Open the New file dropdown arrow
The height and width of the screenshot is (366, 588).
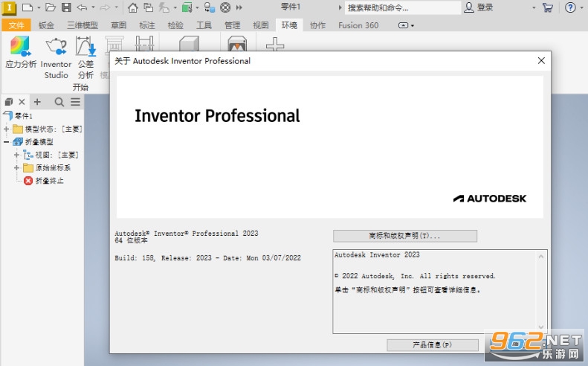point(39,7)
